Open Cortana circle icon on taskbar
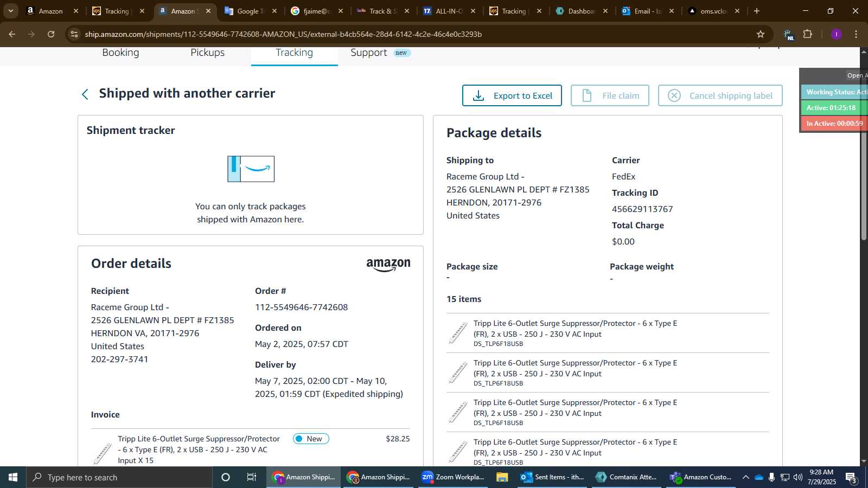 click(226, 477)
